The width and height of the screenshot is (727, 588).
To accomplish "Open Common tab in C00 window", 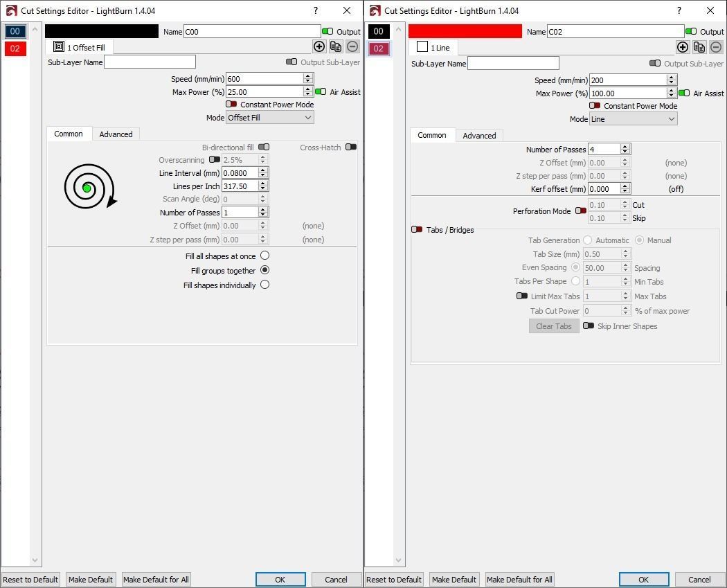I will click(x=69, y=134).
